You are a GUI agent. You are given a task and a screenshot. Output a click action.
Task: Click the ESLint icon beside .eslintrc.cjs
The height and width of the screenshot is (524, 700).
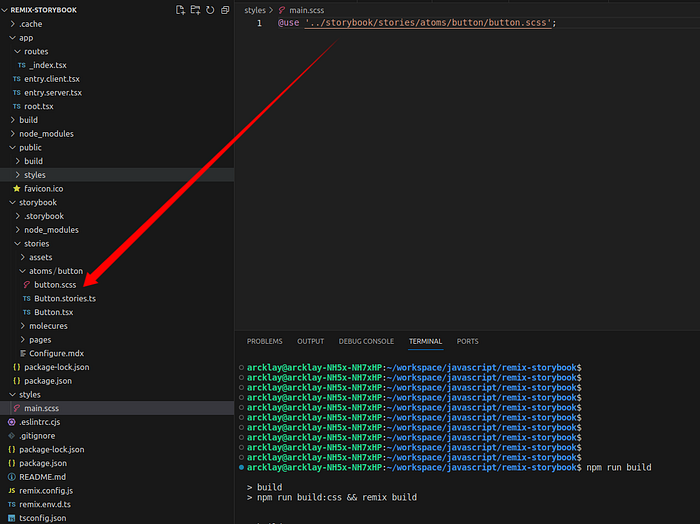(x=12, y=422)
